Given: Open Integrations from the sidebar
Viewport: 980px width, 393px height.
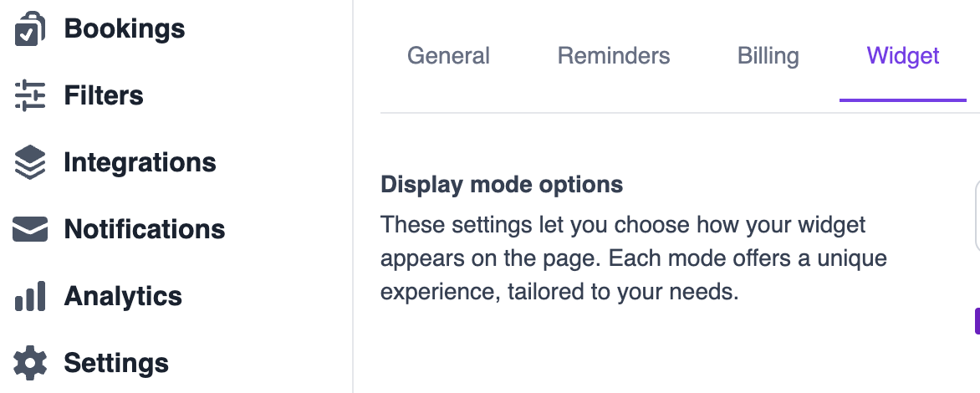Looking at the screenshot, I should point(140,162).
